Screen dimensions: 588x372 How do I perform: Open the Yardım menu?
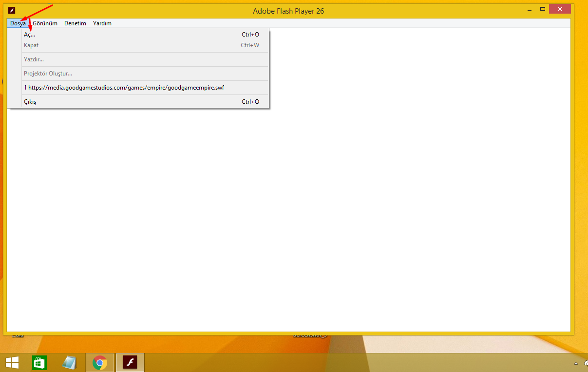[x=102, y=23]
